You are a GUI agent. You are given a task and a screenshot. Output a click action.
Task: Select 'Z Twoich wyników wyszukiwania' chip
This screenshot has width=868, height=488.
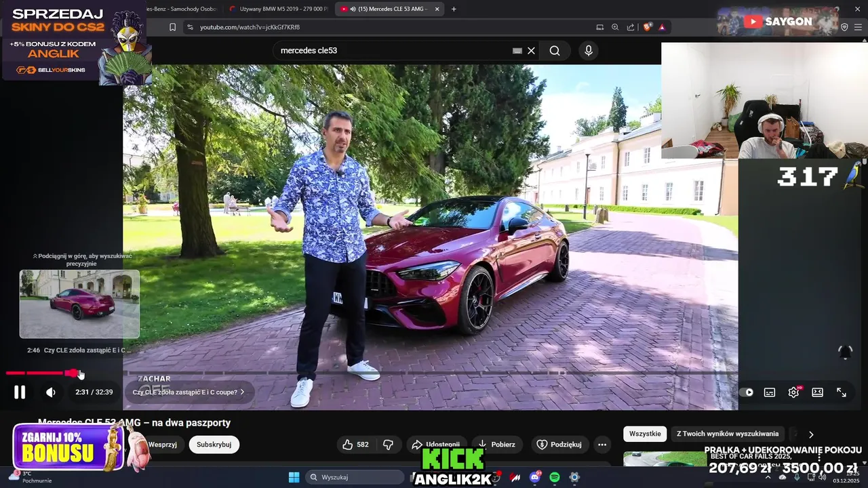pyautogui.click(x=728, y=434)
